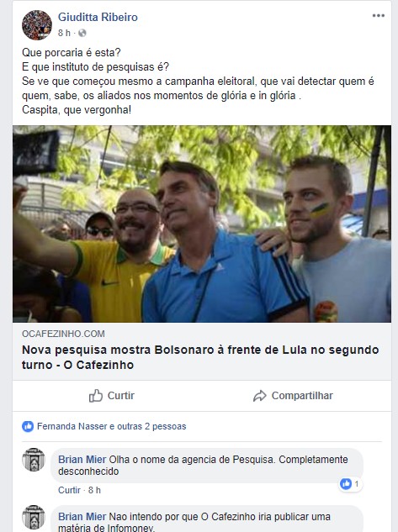Click the 8 h timestamp of first comment
The height and width of the screenshot is (532, 398).
(x=94, y=490)
